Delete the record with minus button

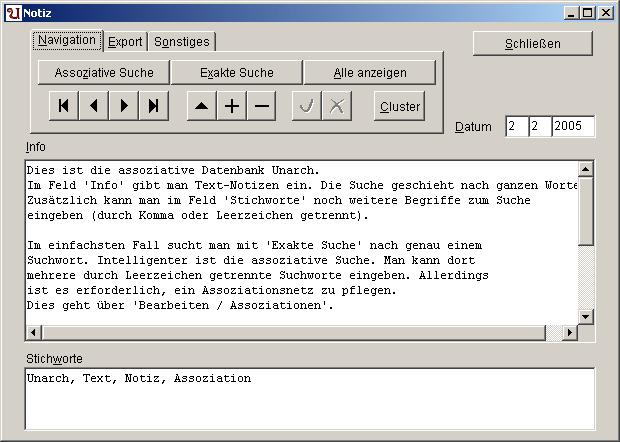(262, 106)
